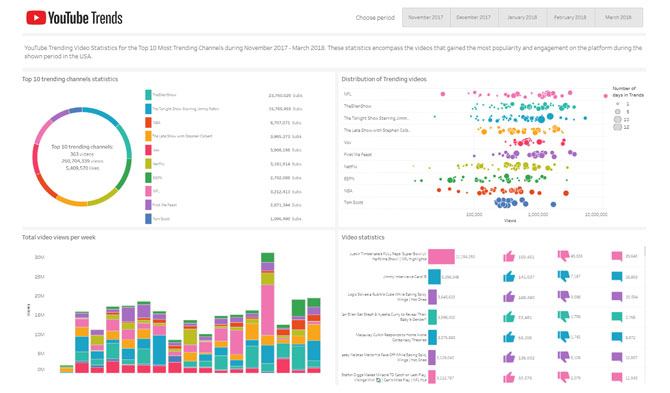
Task: Click Vox row label in distribution chart
Action: tap(347, 142)
